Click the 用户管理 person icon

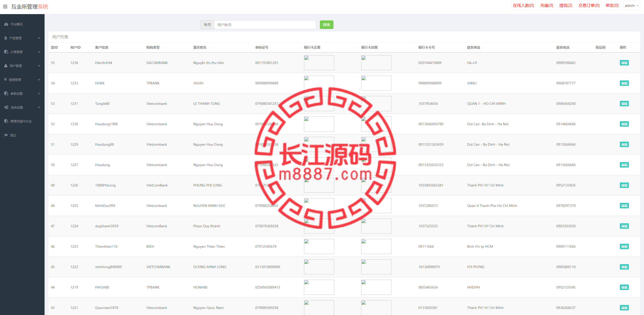[x=6, y=66]
